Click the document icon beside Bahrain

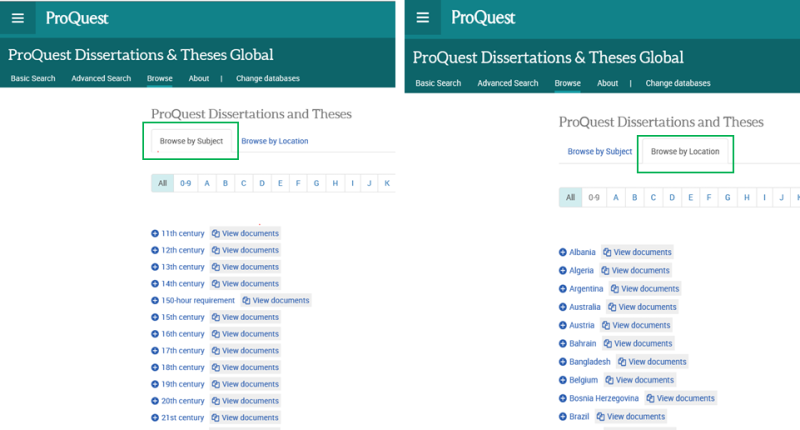[608, 343]
